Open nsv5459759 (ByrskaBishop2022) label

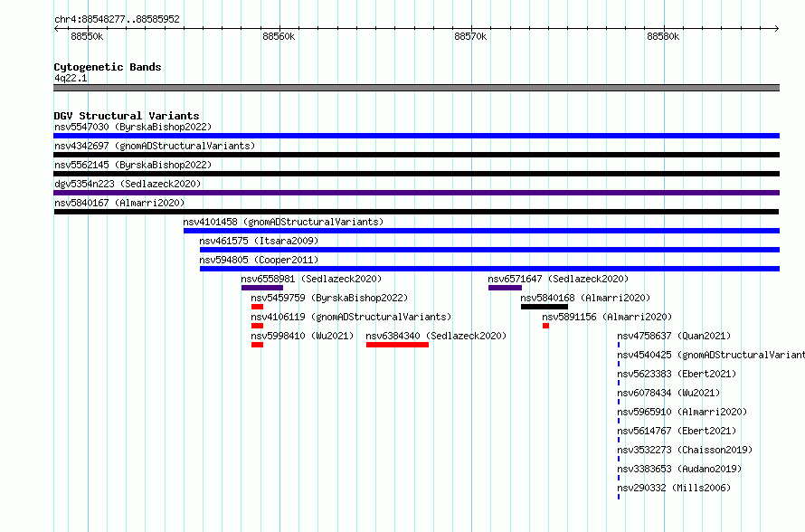tap(329, 298)
